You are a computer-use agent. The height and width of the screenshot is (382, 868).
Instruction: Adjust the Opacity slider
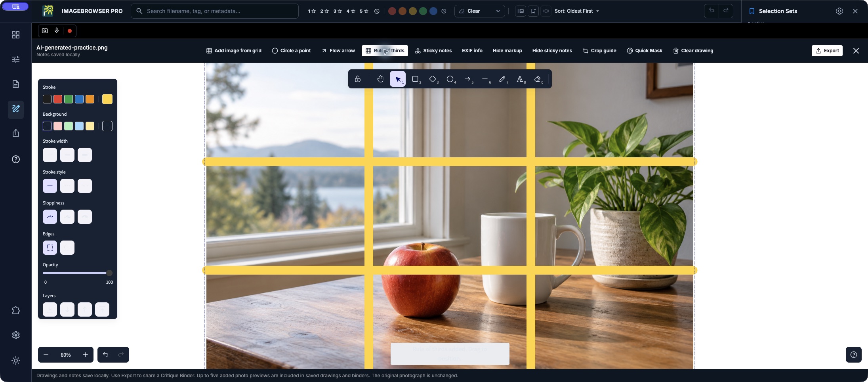[77, 273]
